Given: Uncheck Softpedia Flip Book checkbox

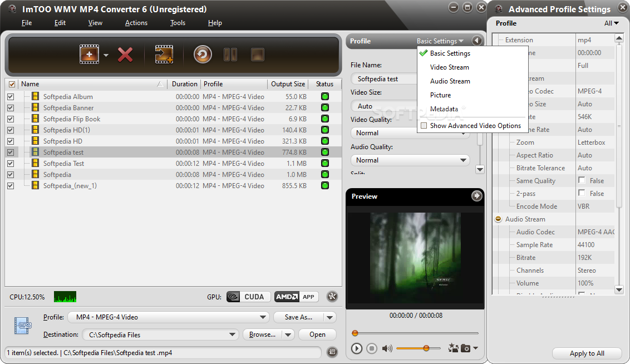Looking at the screenshot, I should (11, 119).
